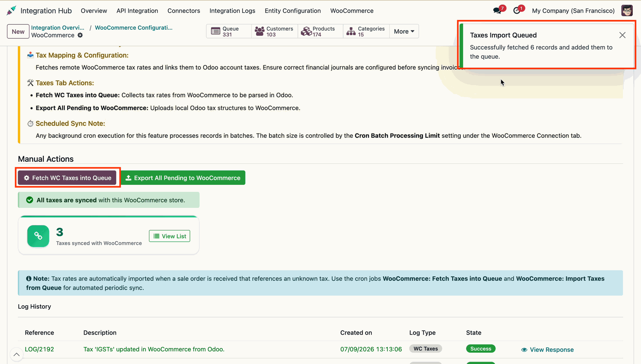Open the Connectors menu
The height and width of the screenshot is (364, 641).
(184, 11)
